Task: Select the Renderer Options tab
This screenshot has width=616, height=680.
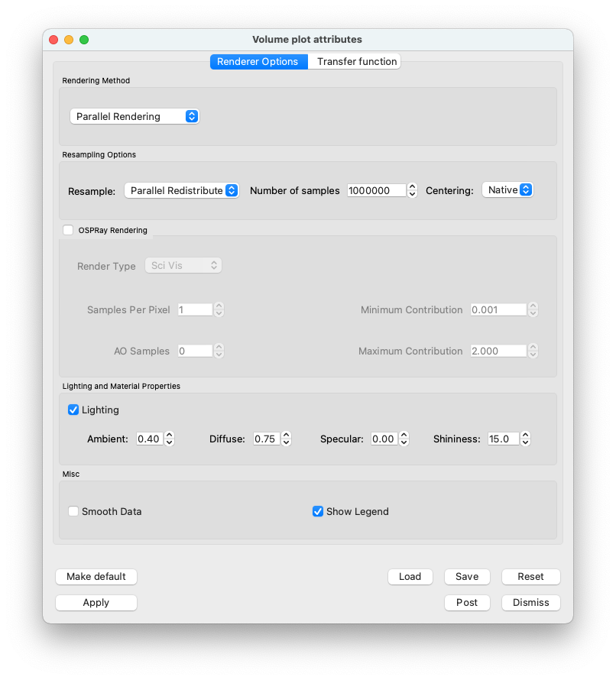Action: point(259,62)
